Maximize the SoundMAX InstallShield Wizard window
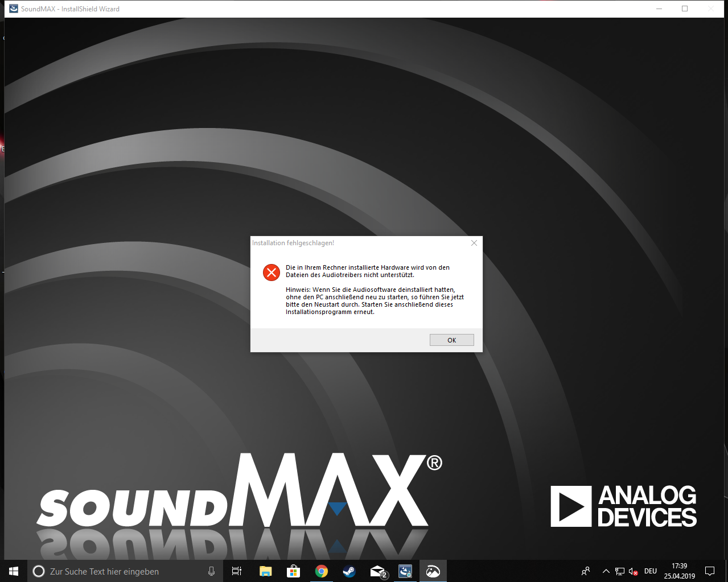Viewport: 728px width, 582px height. pyautogui.click(x=685, y=9)
